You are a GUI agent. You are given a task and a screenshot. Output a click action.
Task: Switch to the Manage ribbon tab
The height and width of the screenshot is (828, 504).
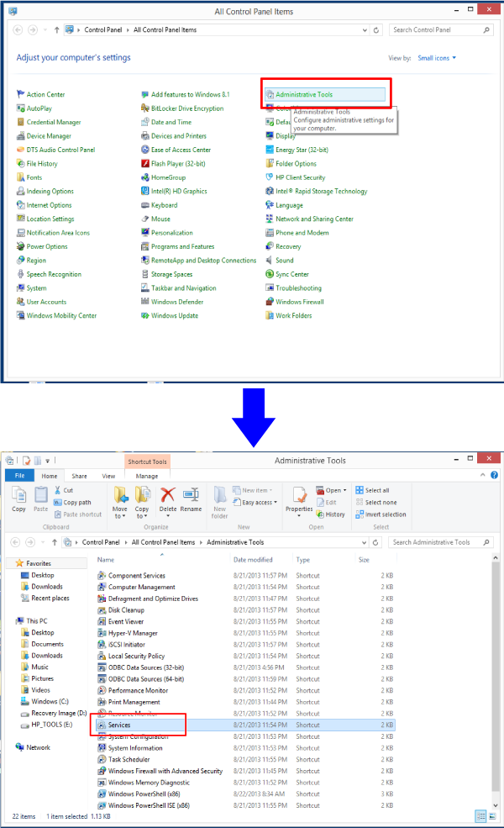coord(147,477)
